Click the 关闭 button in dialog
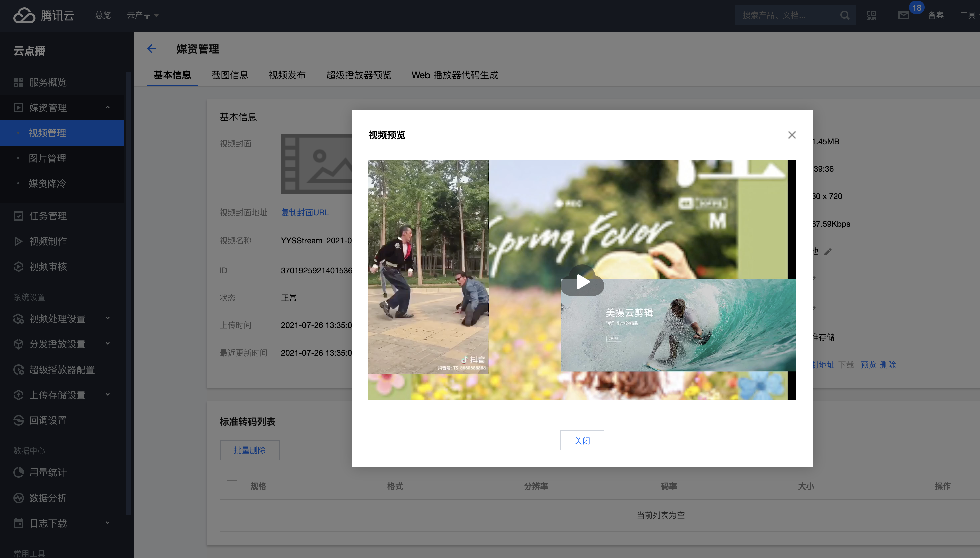980x558 pixels. 581,440
